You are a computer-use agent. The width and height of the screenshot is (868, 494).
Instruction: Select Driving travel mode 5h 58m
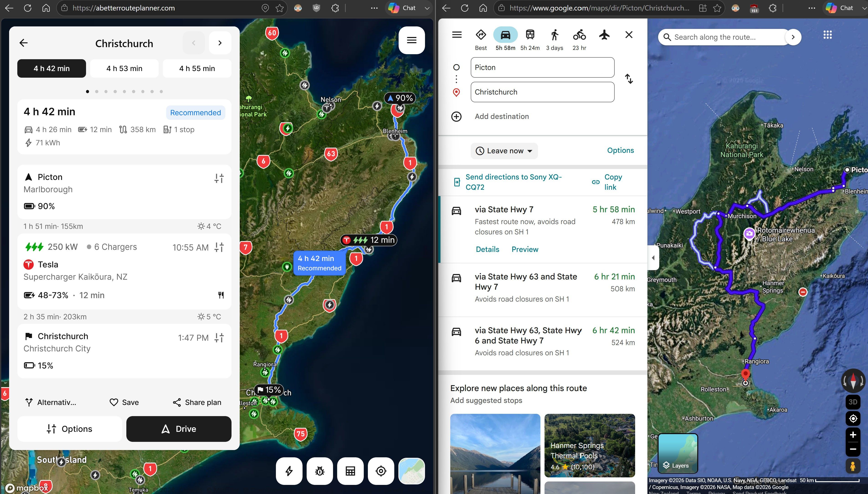pyautogui.click(x=505, y=39)
